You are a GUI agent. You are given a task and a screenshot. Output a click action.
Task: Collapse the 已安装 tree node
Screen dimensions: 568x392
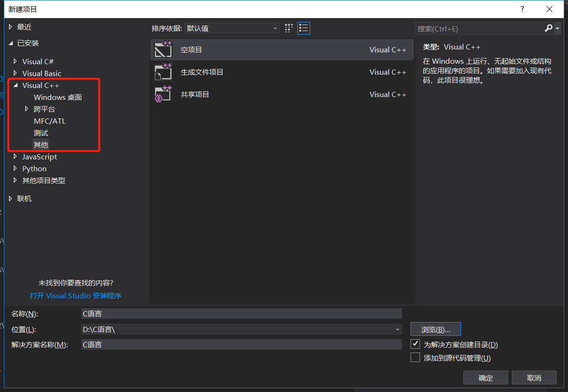tap(11, 43)
